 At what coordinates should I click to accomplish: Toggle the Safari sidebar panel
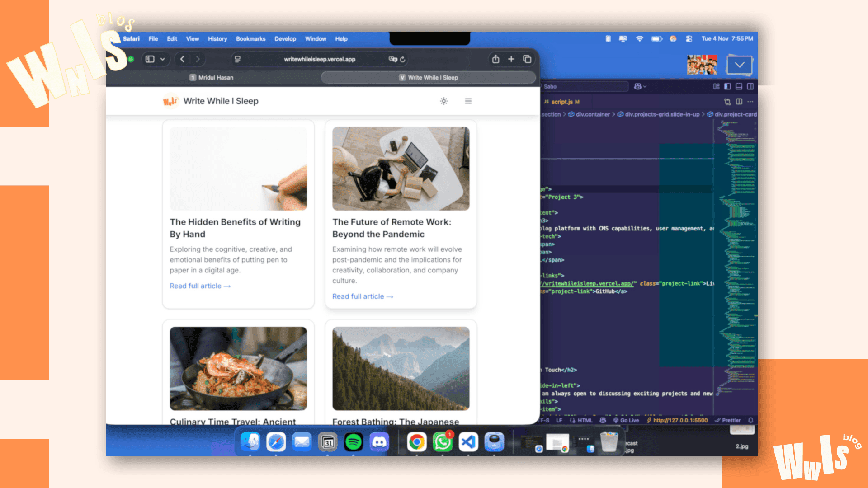pos(150,59)
